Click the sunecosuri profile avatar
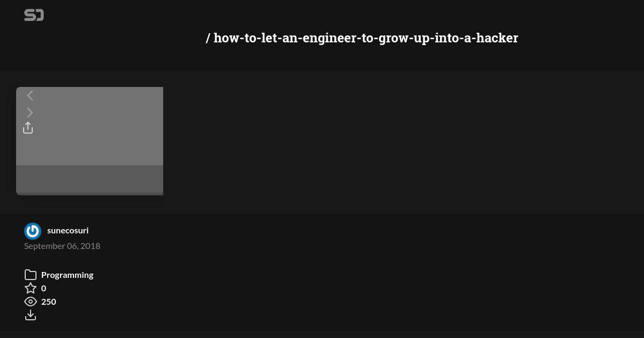 click(33, 231)
